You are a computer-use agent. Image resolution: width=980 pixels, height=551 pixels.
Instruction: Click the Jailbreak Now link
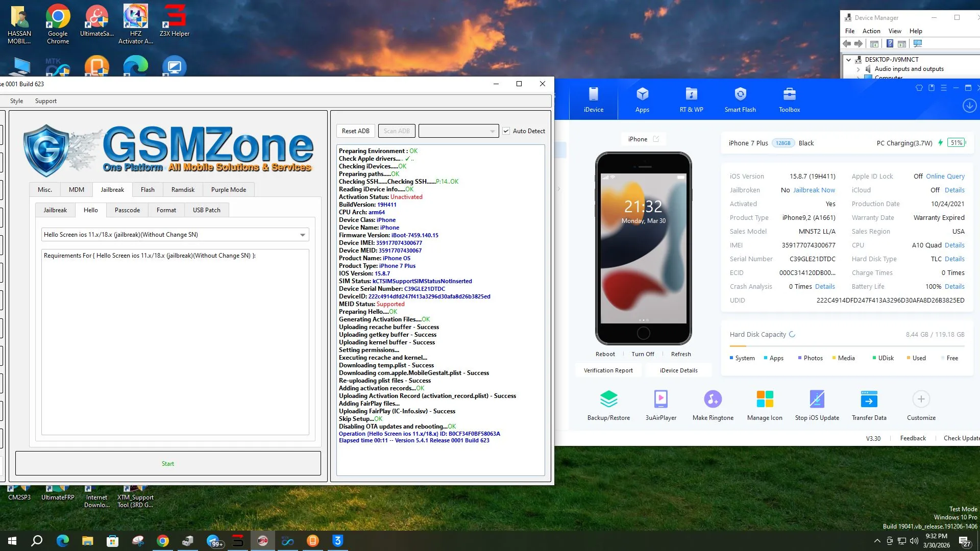pos(814,190)
